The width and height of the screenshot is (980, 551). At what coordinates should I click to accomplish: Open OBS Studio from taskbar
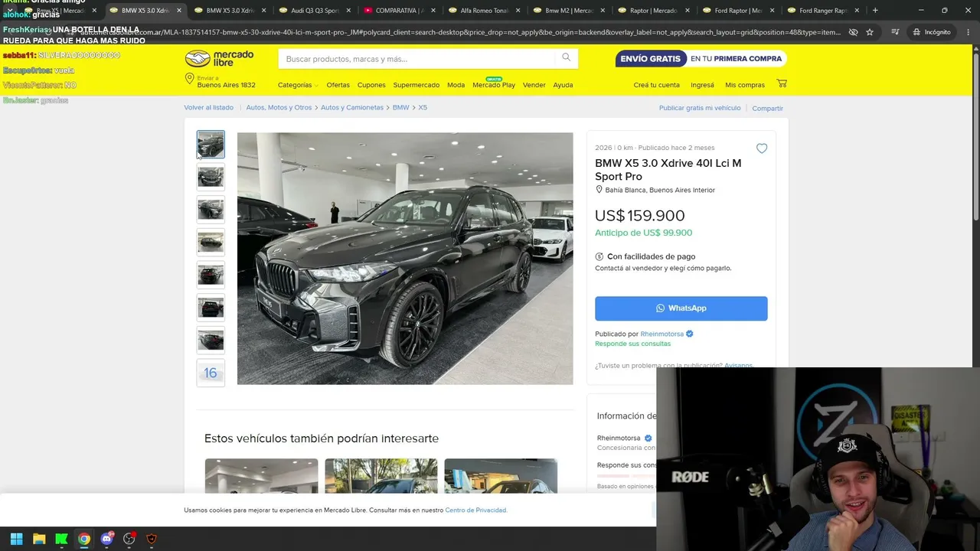pyautogui.click(x=129, y=539)
